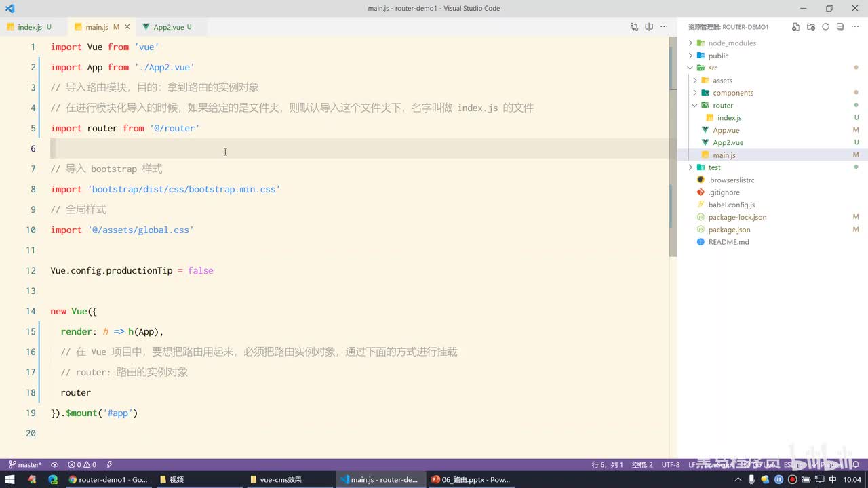The width and height of the screenshot is (868, 488).
Task: Split the editor to the right
Action: point(649,27)
